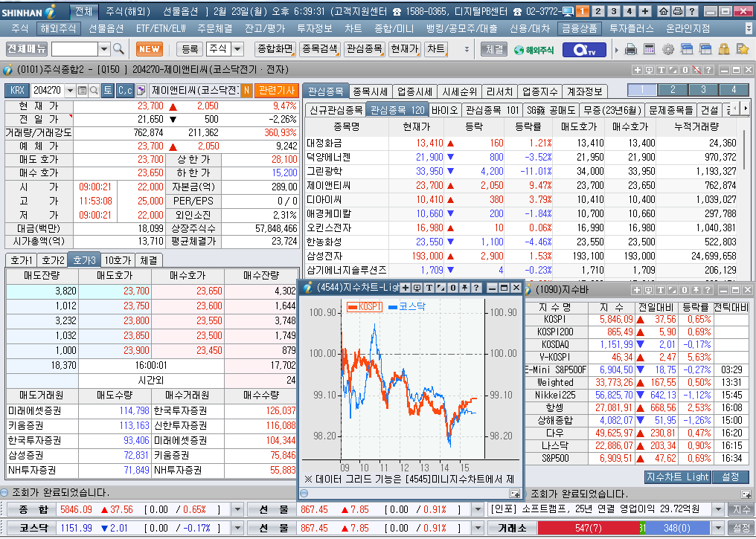Click the 설정 button in 지수바 window

click(x=730, y=477)
